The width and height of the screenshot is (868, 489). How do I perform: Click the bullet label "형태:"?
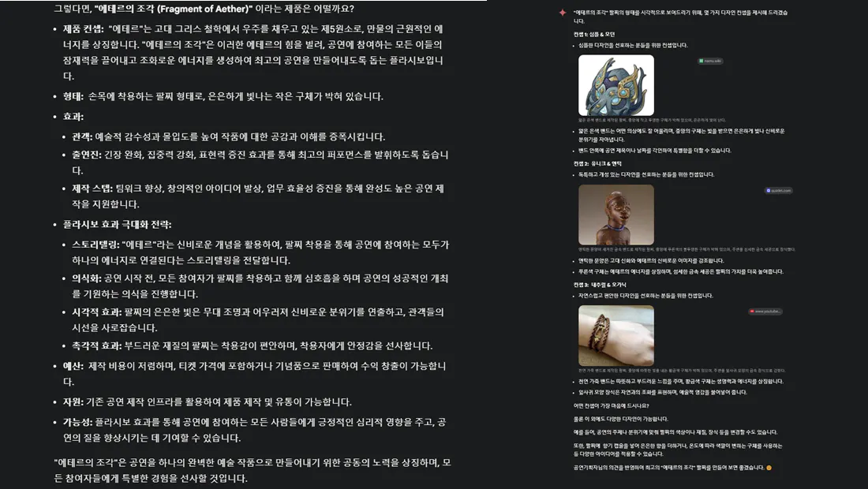coord(73,96)
